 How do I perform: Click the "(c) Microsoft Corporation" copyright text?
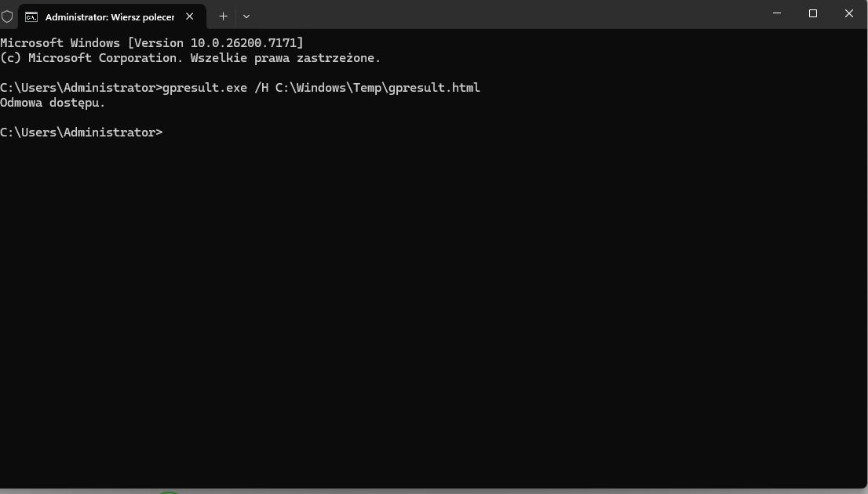coord(92,58)
